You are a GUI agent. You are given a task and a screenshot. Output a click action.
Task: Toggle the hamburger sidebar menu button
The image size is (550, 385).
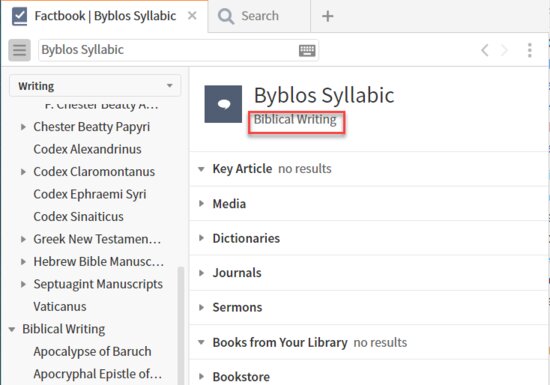click(x=19, y=50)
